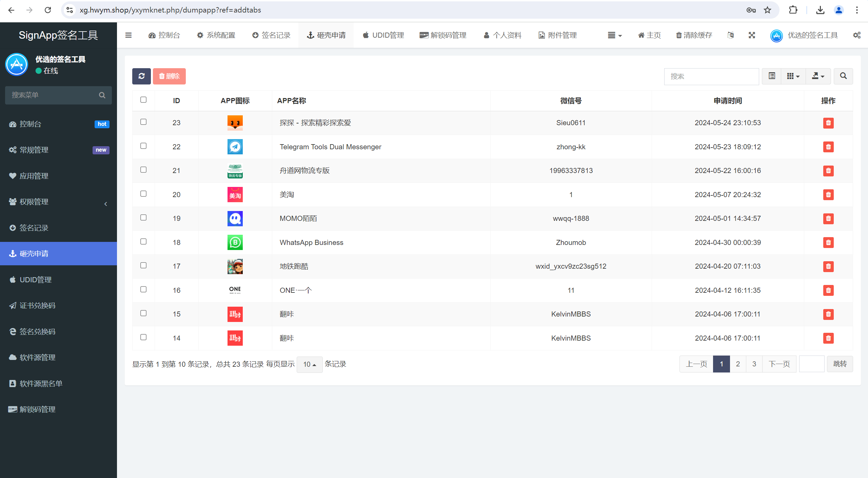Focus the table 搜索 input field
868x478 pixels.
(711, 76)
